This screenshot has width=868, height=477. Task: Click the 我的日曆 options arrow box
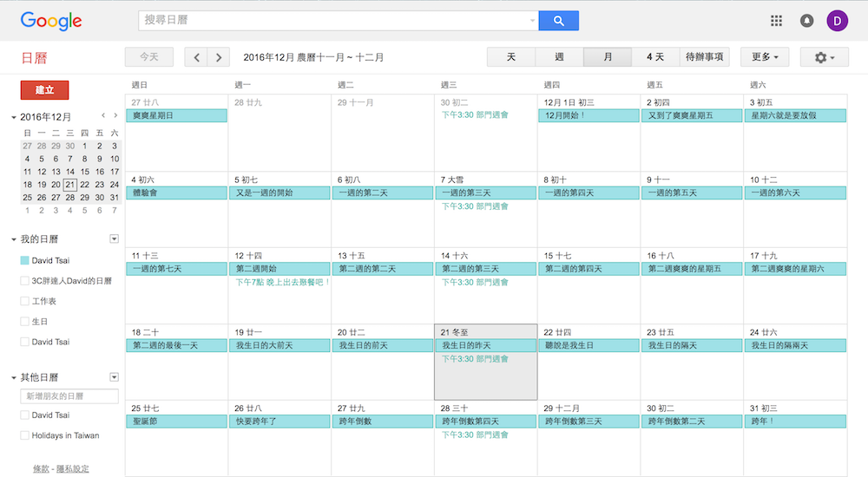coord(114,238)
